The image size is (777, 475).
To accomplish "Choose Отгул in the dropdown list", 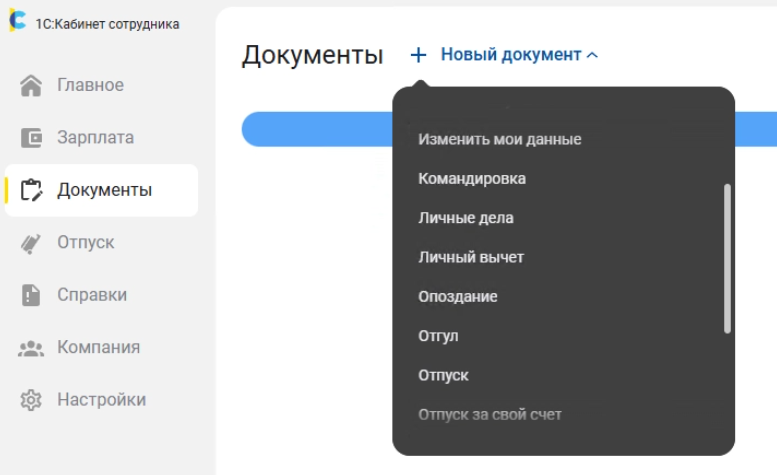I will 438,336.
